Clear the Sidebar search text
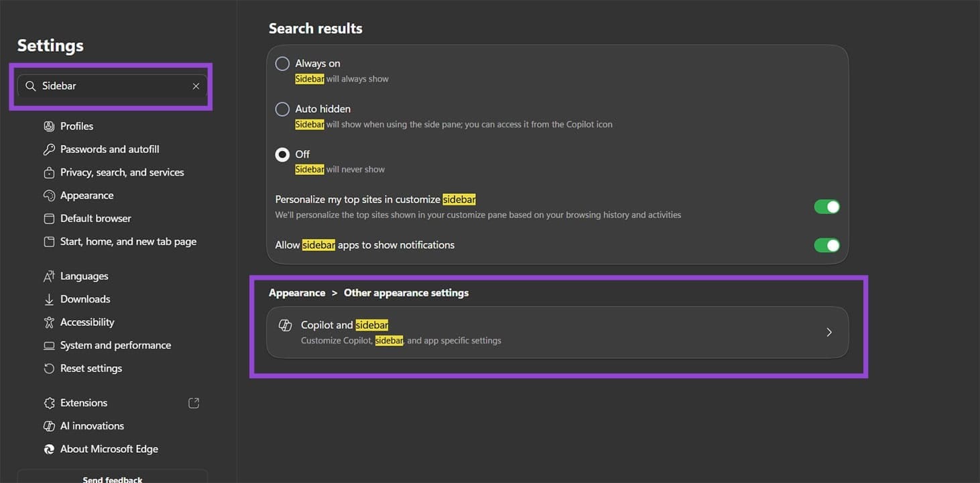980x483 pixels. click(x=196, y=86)
